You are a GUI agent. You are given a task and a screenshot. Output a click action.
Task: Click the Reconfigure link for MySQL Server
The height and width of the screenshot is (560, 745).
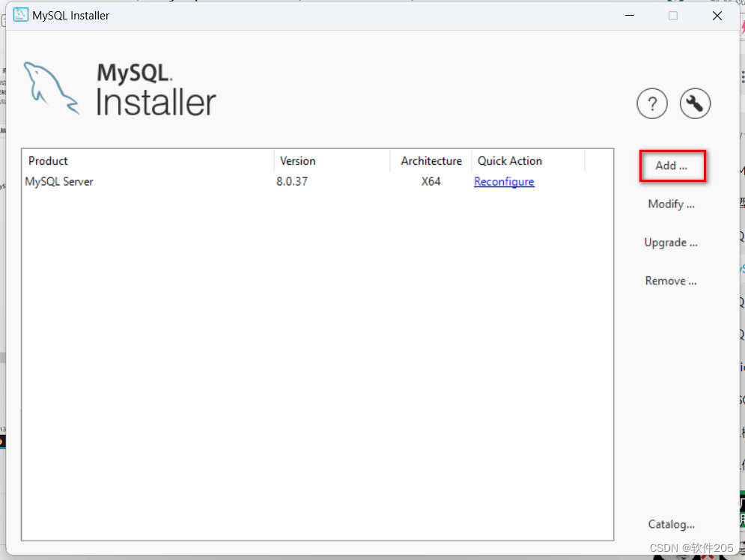pyautogui.click(x=504, y=181)
